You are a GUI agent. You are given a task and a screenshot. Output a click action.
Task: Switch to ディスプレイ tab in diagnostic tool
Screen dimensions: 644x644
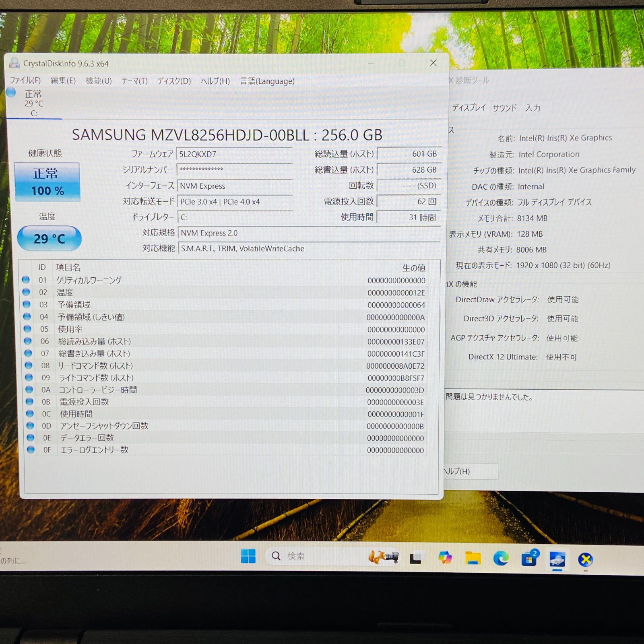click(469, 107)
